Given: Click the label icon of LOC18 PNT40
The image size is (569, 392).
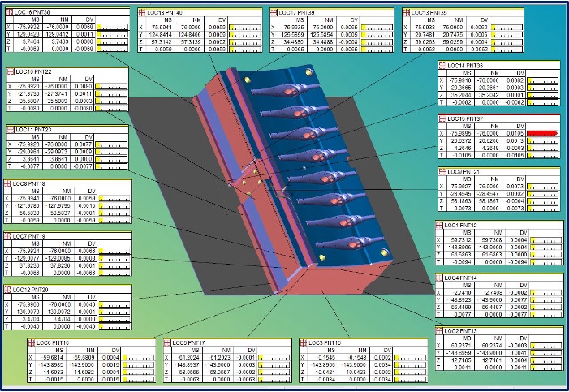Looking at the screenshot, I should [141, 13].
